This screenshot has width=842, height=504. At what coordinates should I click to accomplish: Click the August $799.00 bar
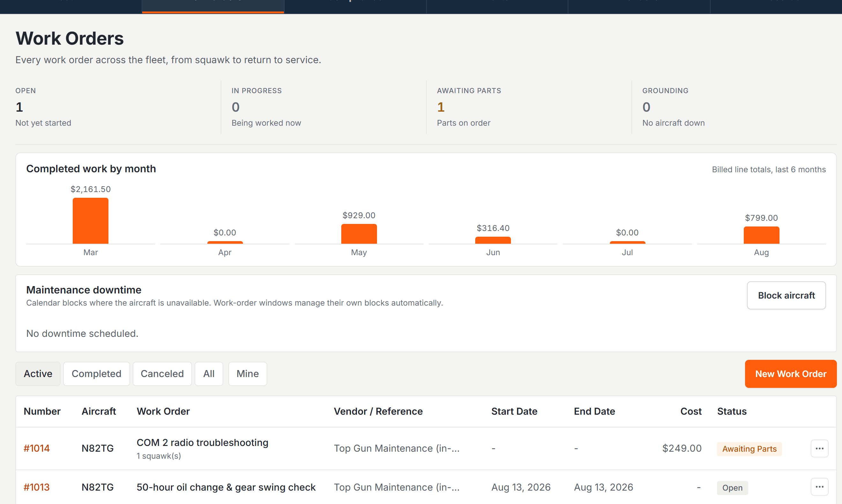point(762,235)
